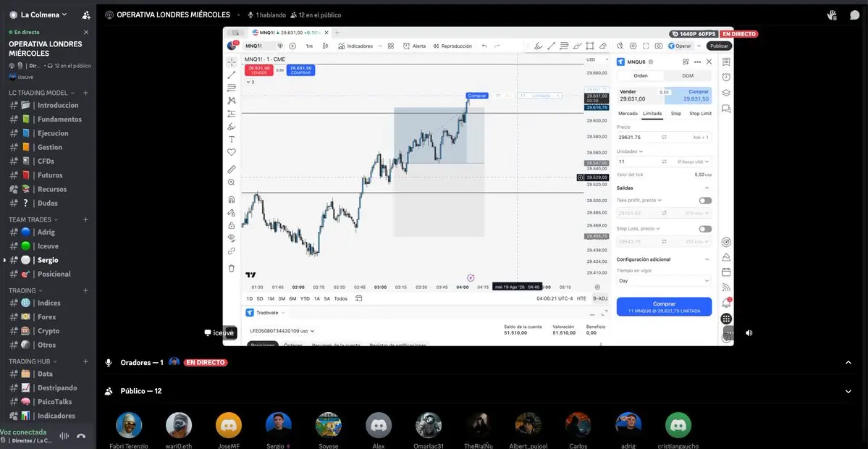
Task: Show all data with Todos range
Action: click(341, 298)
